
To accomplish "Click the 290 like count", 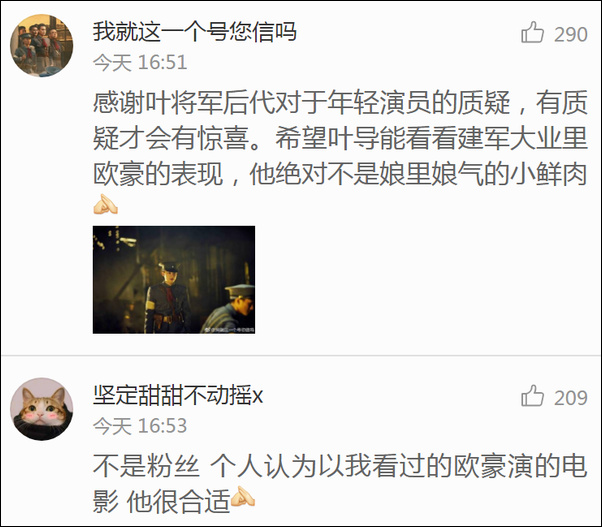I will pyautogui.click(x=571, y=35).
